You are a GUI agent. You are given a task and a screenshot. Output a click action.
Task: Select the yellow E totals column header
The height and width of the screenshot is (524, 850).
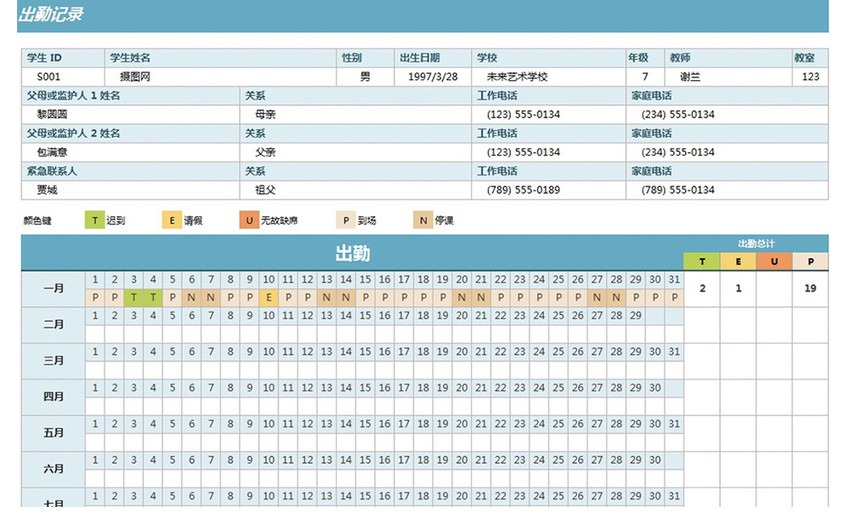[738, 261]
